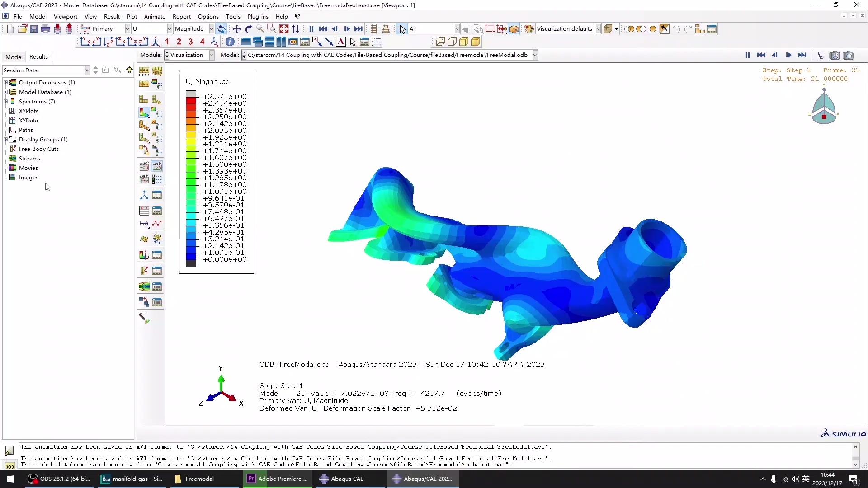Image resolution: width=868 pixels, height=488 pixels.
Task: Toggle wireframe render style
Action: (x=440, y=42)
